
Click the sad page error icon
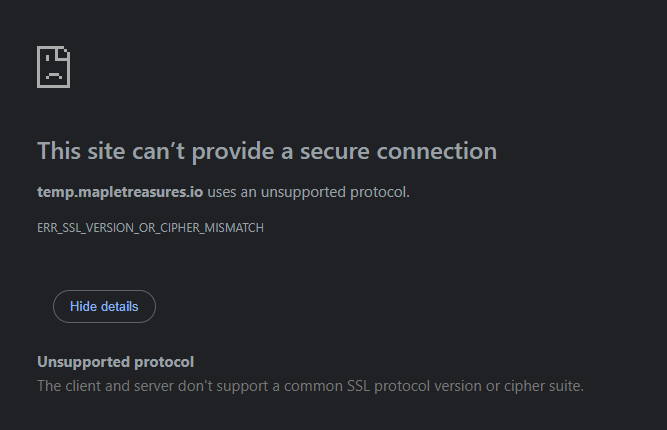coord(53,67)
